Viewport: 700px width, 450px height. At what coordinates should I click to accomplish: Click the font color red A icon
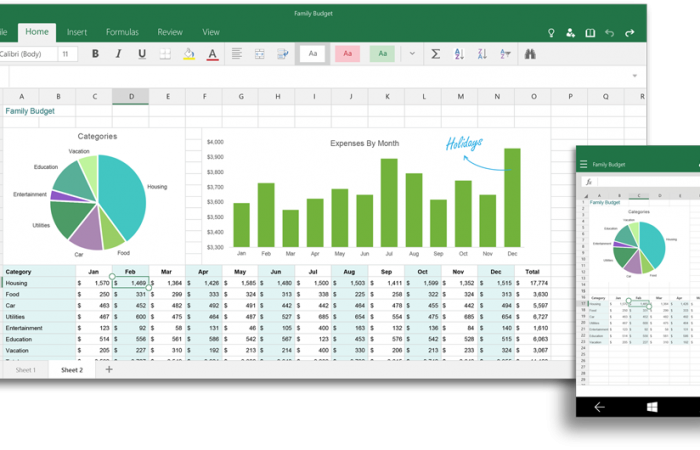[212, 54]
